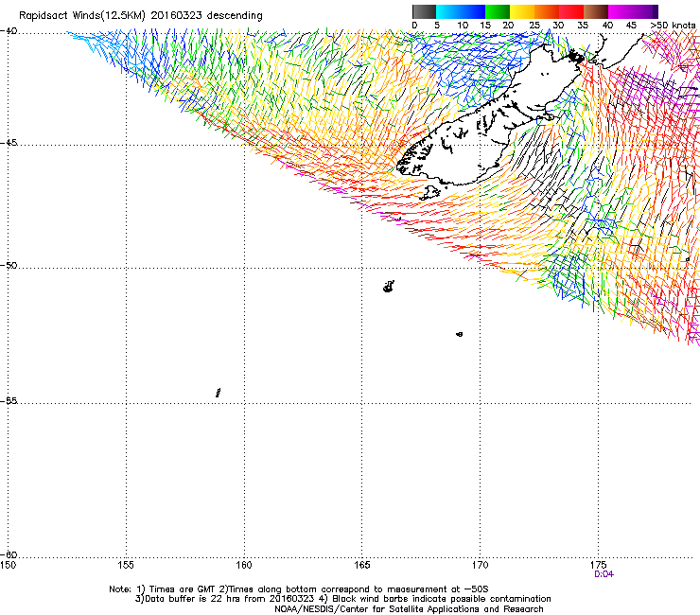Click the 160 longitude axis label
This screenshot has width=700, height=615.
pos(244,565)
